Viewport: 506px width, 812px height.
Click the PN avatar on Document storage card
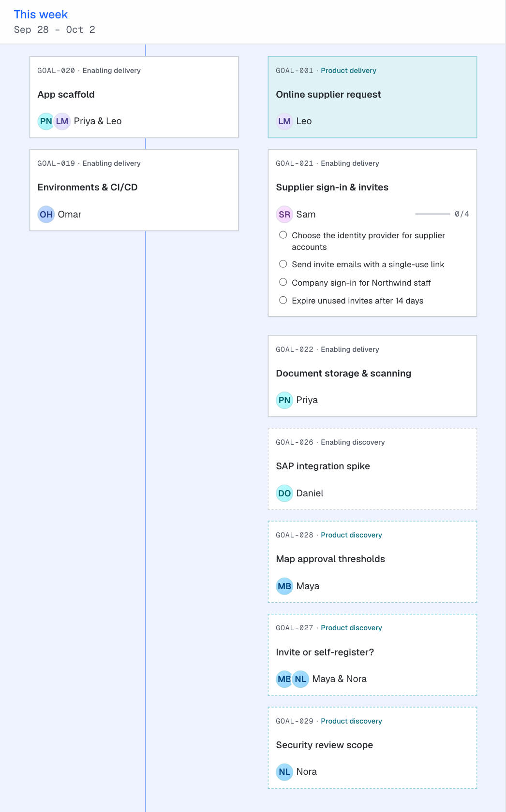[x=284, y=400]
